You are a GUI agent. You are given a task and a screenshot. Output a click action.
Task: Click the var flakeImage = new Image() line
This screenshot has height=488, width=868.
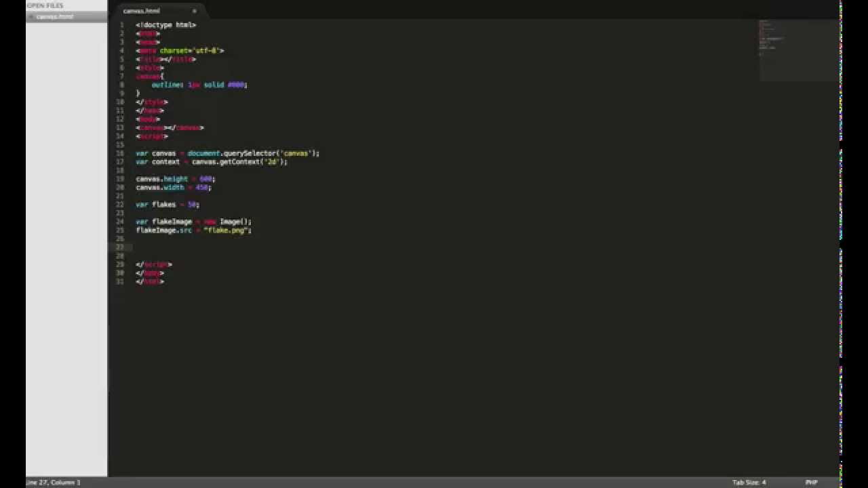[x=193, y=222]
